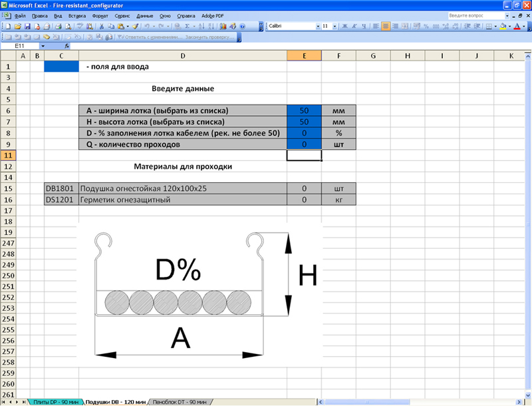The width and height of the screenshot is (532, 406).
Task: Open the Adobe PDF menu
Action: pos(212,16)
